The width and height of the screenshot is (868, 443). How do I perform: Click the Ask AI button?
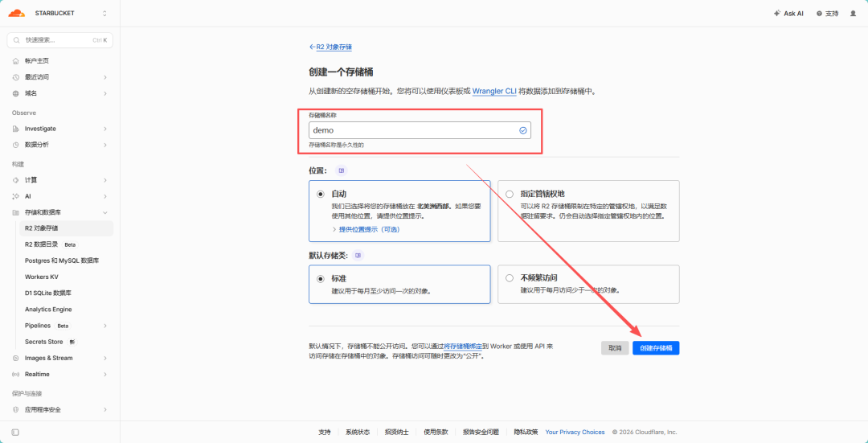point(788,14)
